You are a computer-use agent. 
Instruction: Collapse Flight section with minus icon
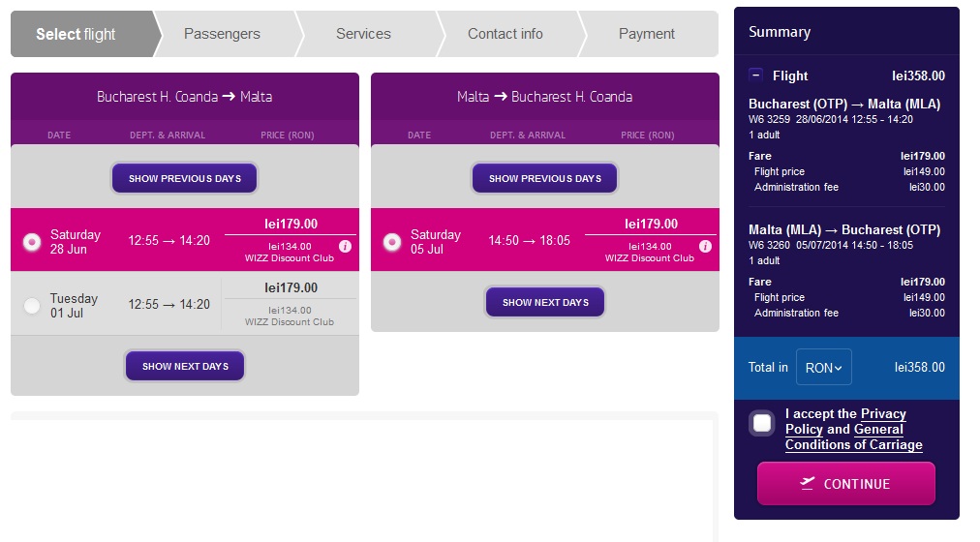point(755,75)
